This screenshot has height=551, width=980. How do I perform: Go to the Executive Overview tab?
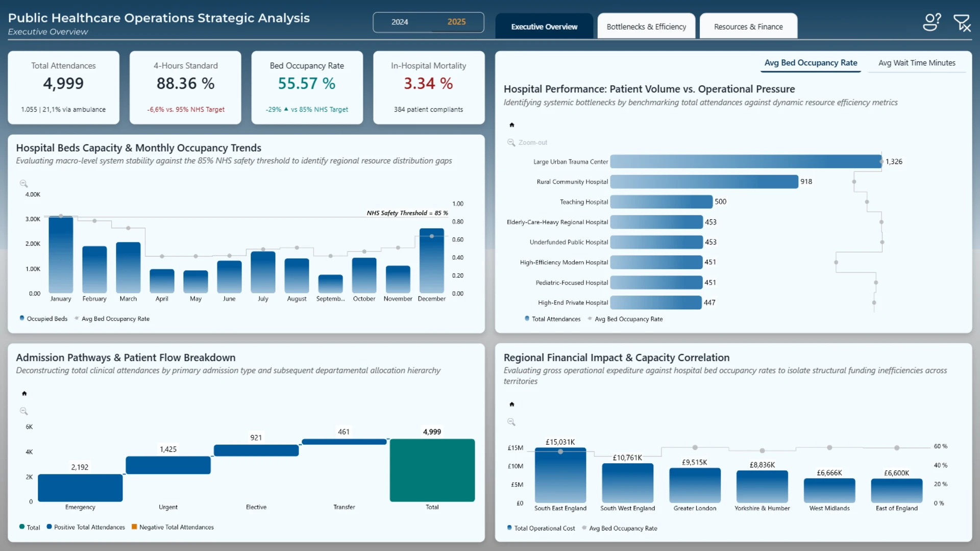coord(544,27)
